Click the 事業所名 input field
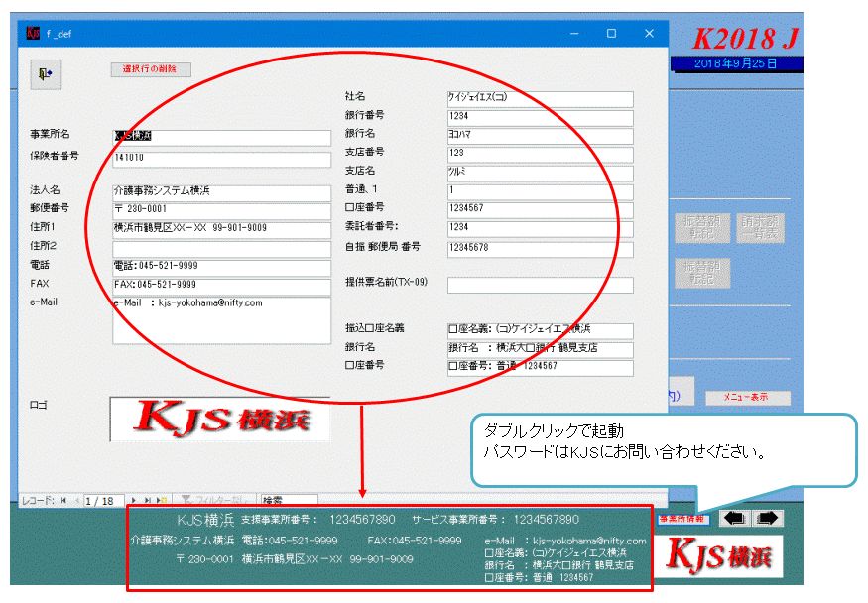 point(220,137)
